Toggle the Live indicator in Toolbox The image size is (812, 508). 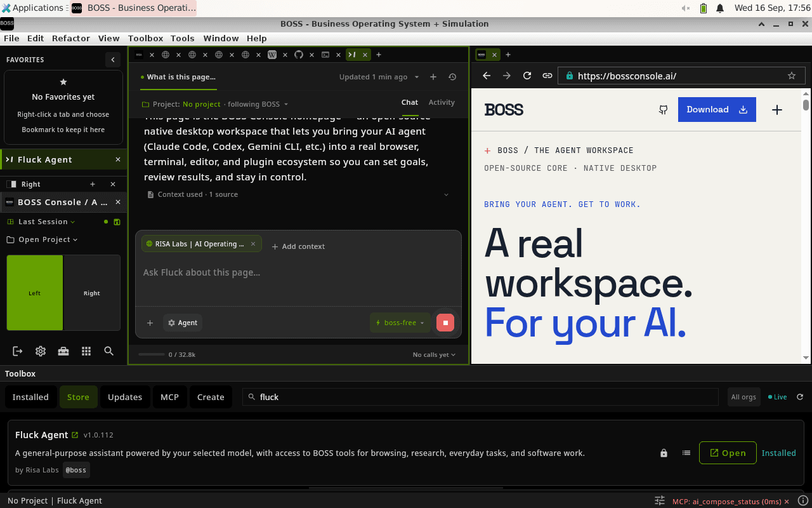(777, 397)
